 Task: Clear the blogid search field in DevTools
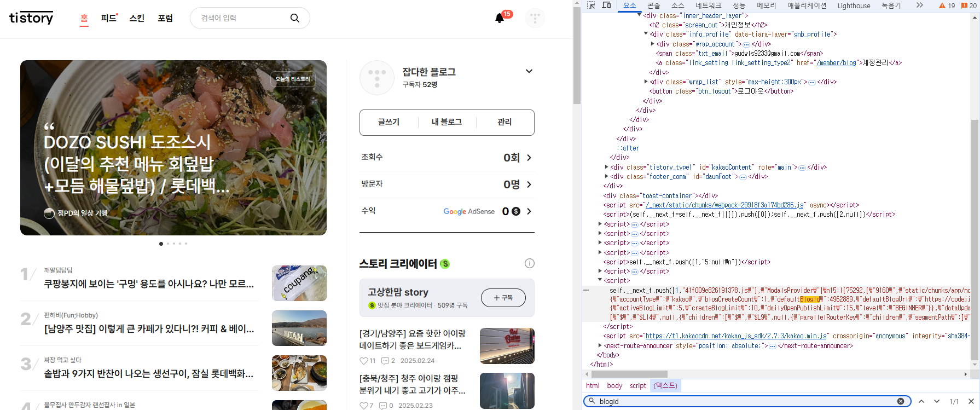click(x=901, y=401)
